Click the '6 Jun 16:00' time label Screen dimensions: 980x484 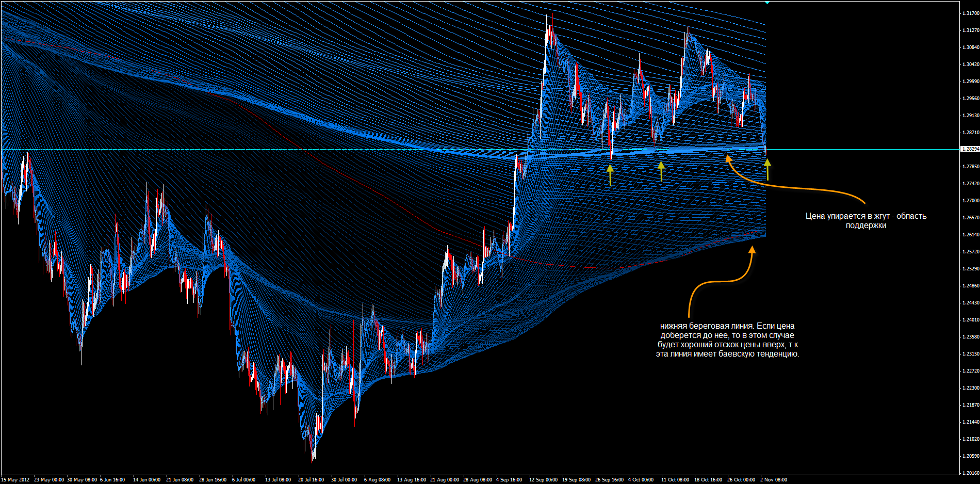click(112, 480)
